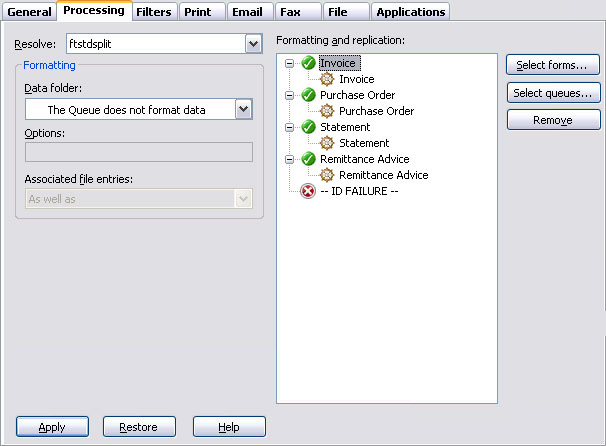Click the red X icon for ID FAILURE
Viewport: 606px width, 446px height.
click(308, 191)
